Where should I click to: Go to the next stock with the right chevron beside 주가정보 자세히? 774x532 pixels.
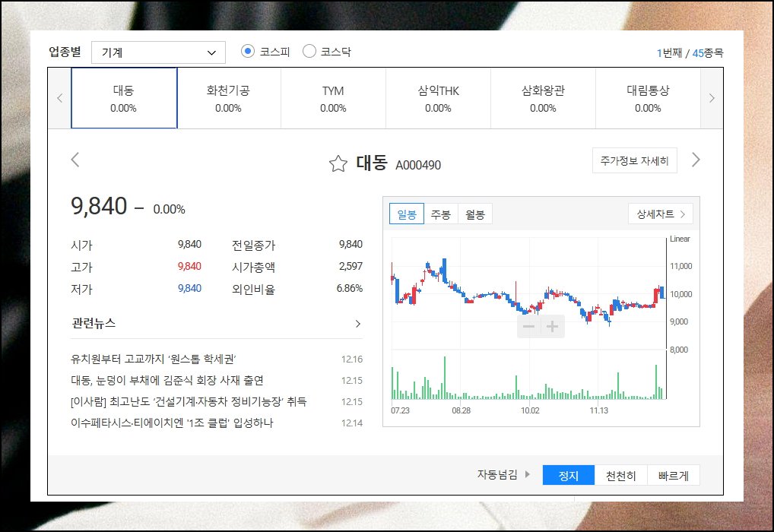click(x=696, y=160)
